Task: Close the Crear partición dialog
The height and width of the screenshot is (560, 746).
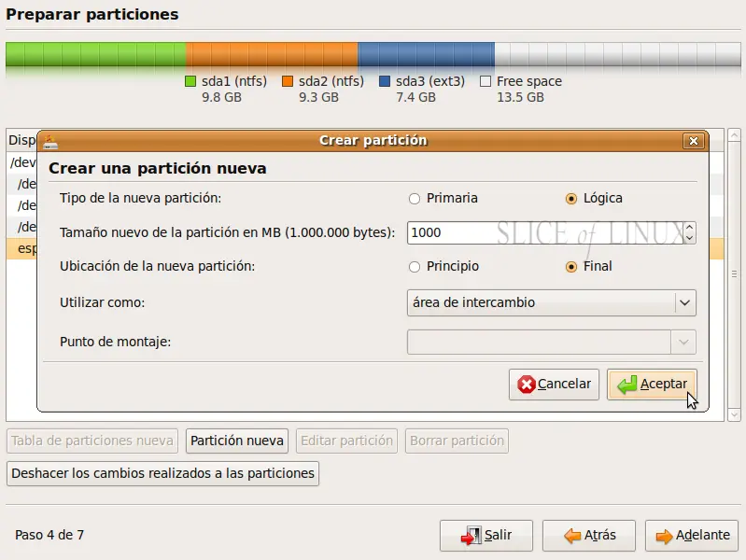Action: point(693,141)
